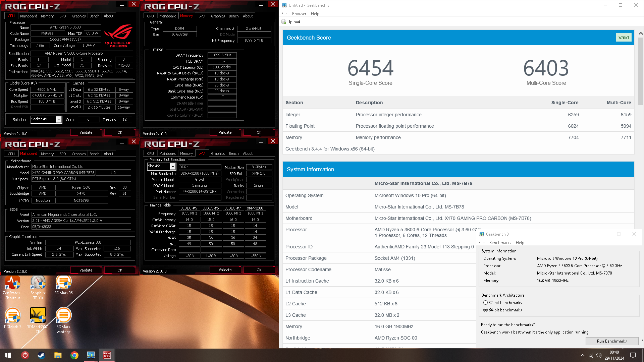This screenshot has height=362, width=644.
Task: Click DRAM Frequency value 1899.6 MHz
Action: [x=222, y=55]
